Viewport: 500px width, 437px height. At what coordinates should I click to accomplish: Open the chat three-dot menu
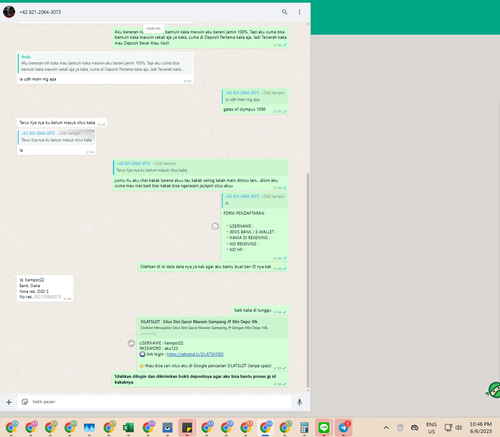point(299,12)
